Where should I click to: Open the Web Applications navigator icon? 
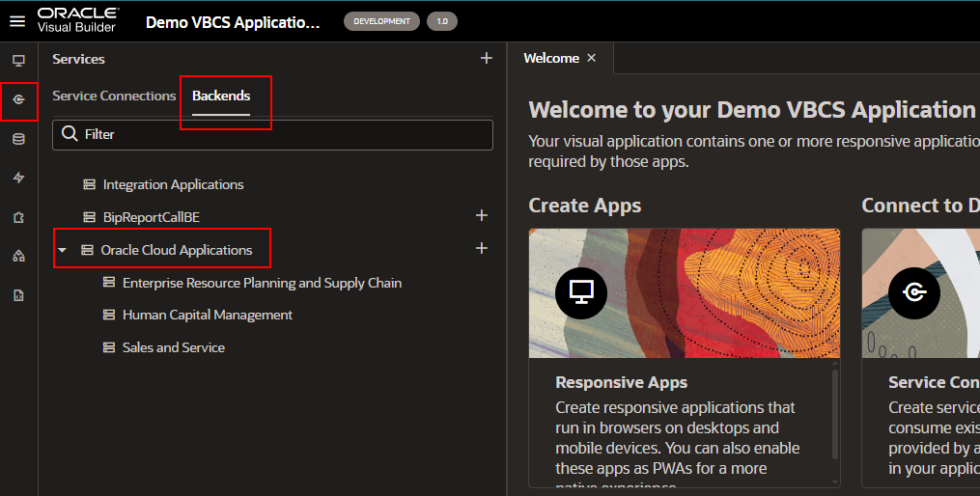(x=18, y=61)
